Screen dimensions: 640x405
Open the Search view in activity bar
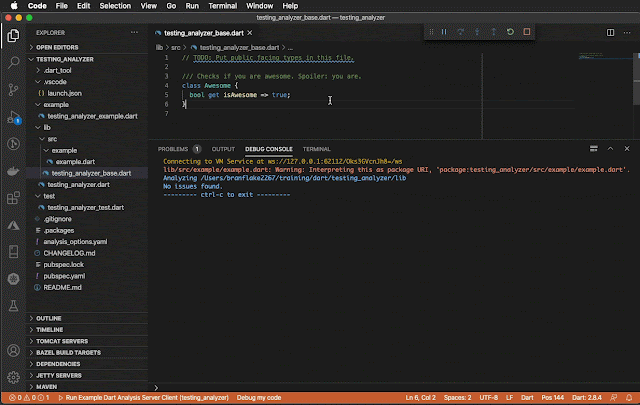pyautogui.click(x=14, y=62)
